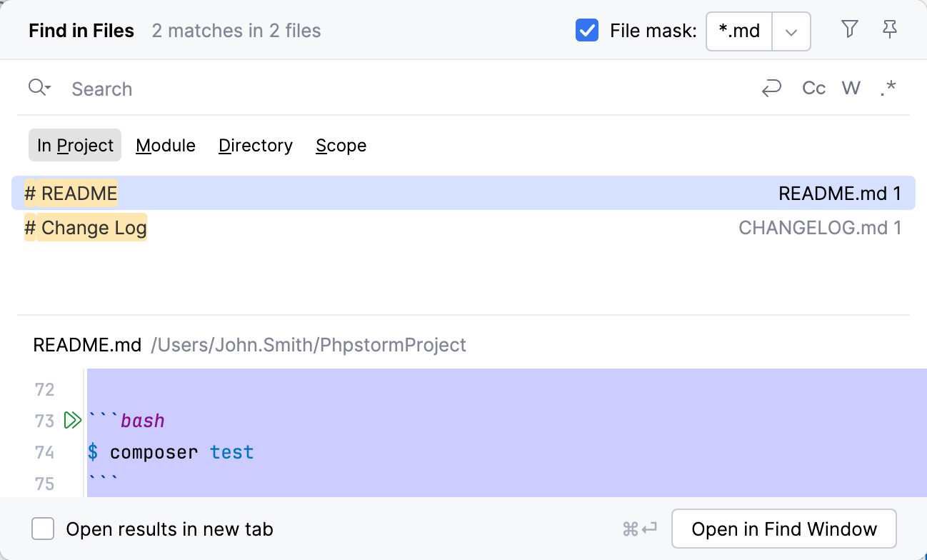Switch to the Module scope tab

[x=166, y=145]
